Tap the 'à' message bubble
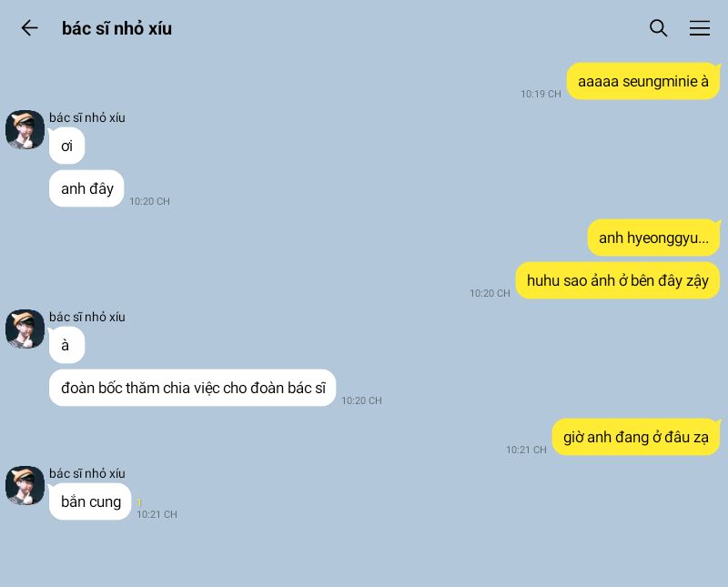 [x=66, y=345]
